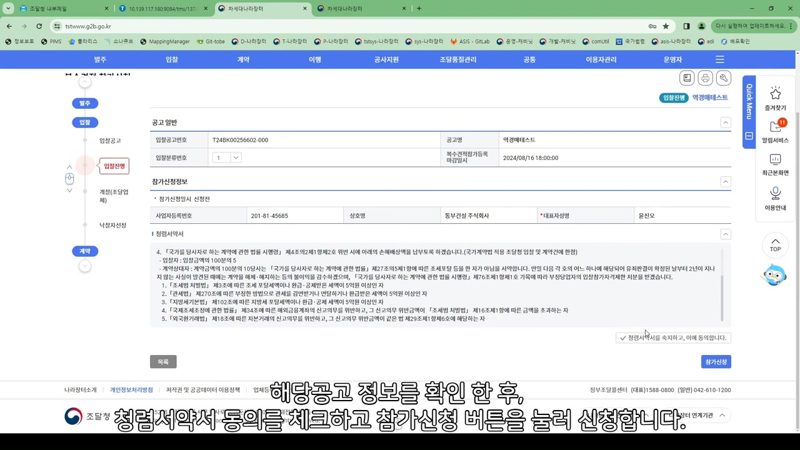Click the gray 목록 button
Viewport: 800px width, 450px height.
click(163, 362)
